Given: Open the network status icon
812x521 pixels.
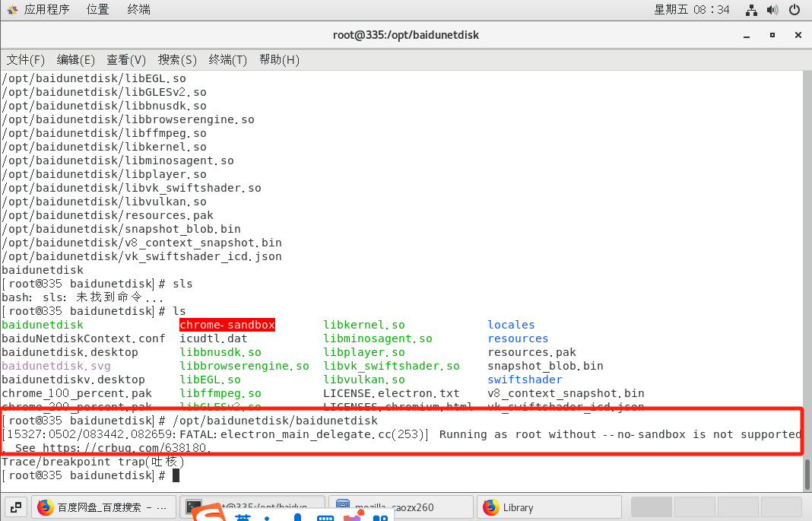Looking at the screenshot, I should [751, 10].
